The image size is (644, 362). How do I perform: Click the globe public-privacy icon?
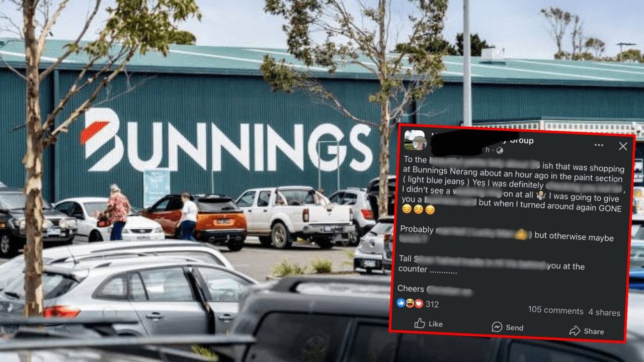point(500,150)
